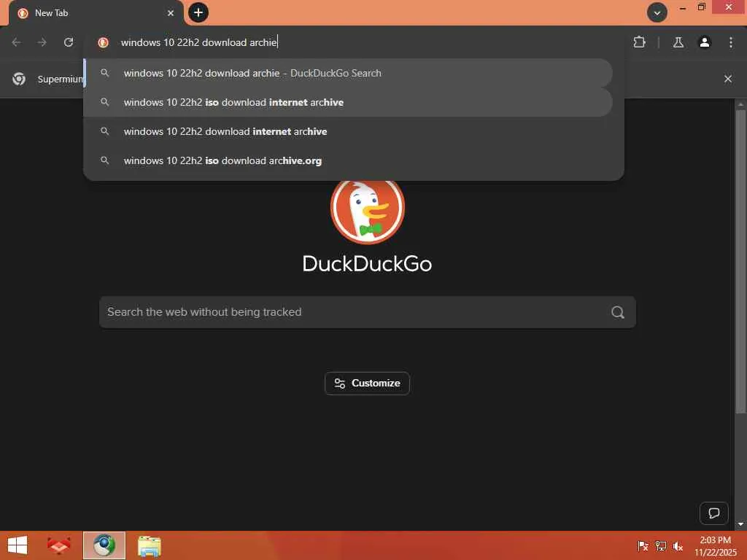Dismiss the Supermium info bar
The height and width of the screenshot is (560, 747).
tap(728, 79)
